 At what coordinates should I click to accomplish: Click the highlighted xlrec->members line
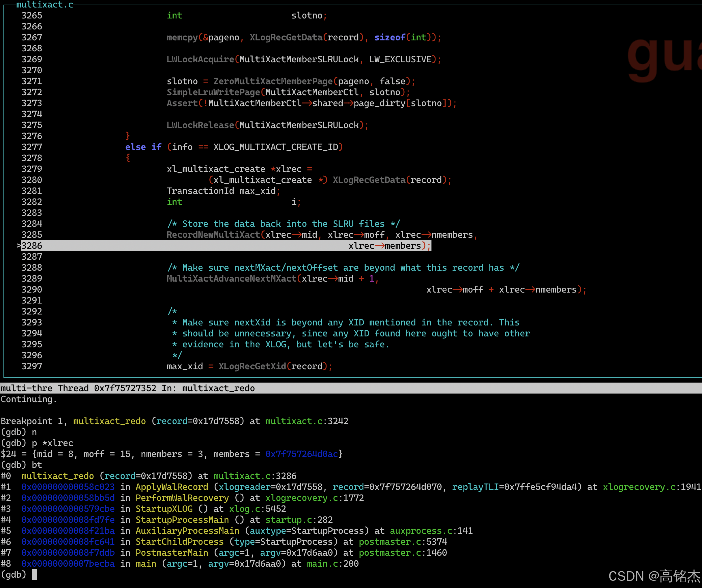pos(384,246)
